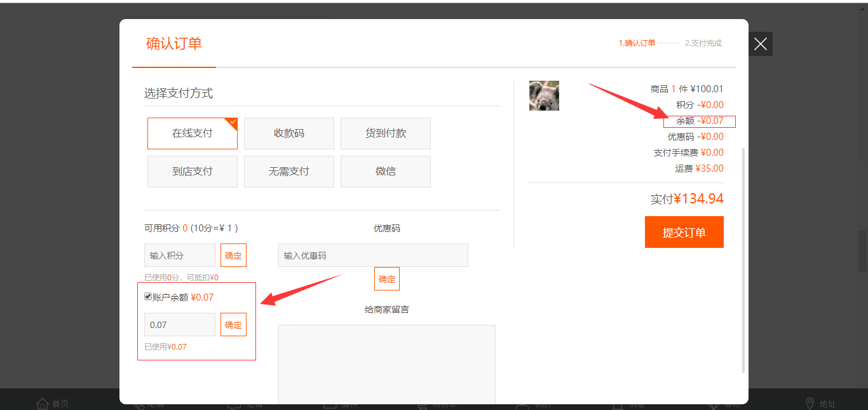Choose 微信 payment method
868x410 pixels.
385,172
